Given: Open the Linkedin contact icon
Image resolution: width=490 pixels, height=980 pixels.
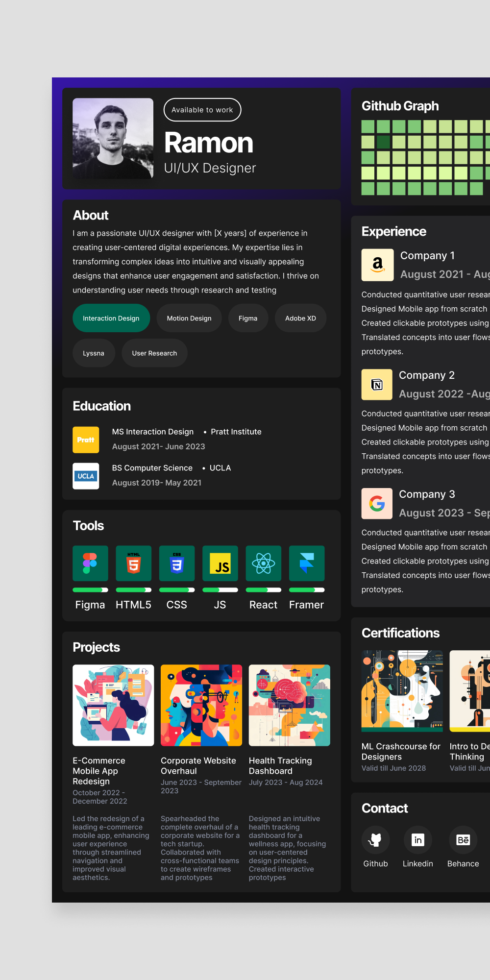Looking at the screenshot, I should (418, 840).
